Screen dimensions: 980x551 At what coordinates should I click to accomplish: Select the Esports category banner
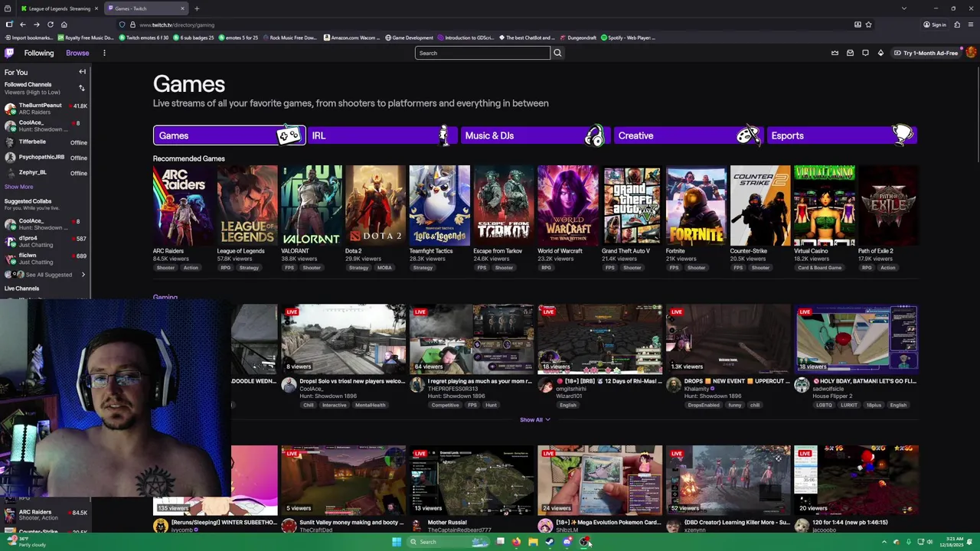[841, 135]
